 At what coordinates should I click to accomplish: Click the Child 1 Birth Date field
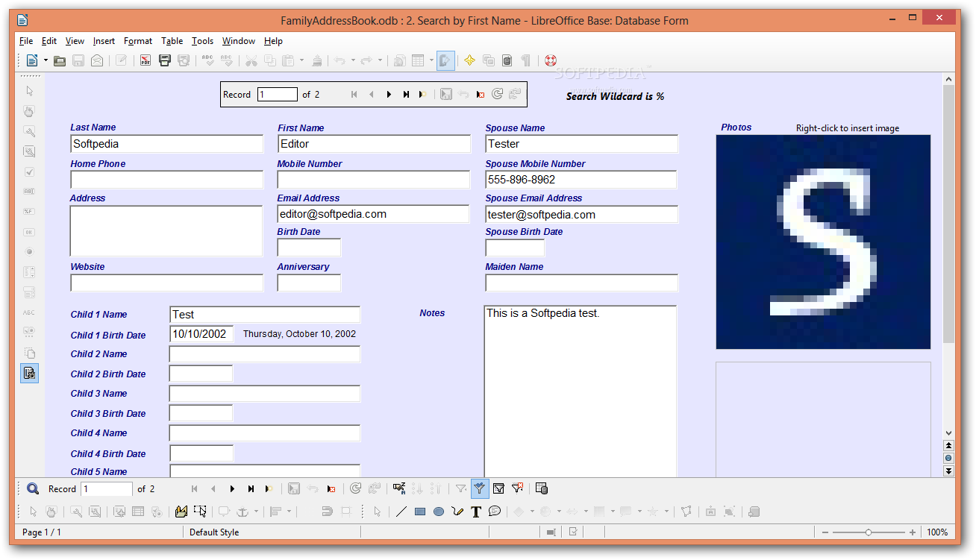pos(202,334)
